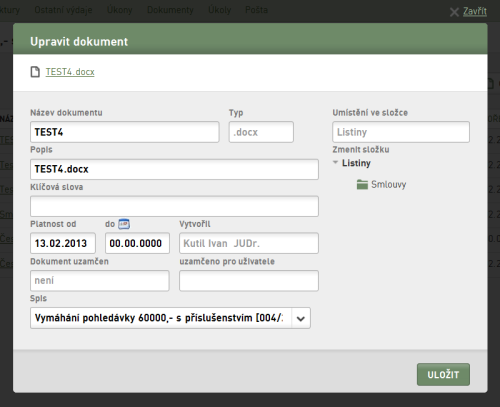Image resolution: width=500 pixels, height=407 pixels.
Task: Save changes with the ULOŽIT button
Action: pos(443,375)
